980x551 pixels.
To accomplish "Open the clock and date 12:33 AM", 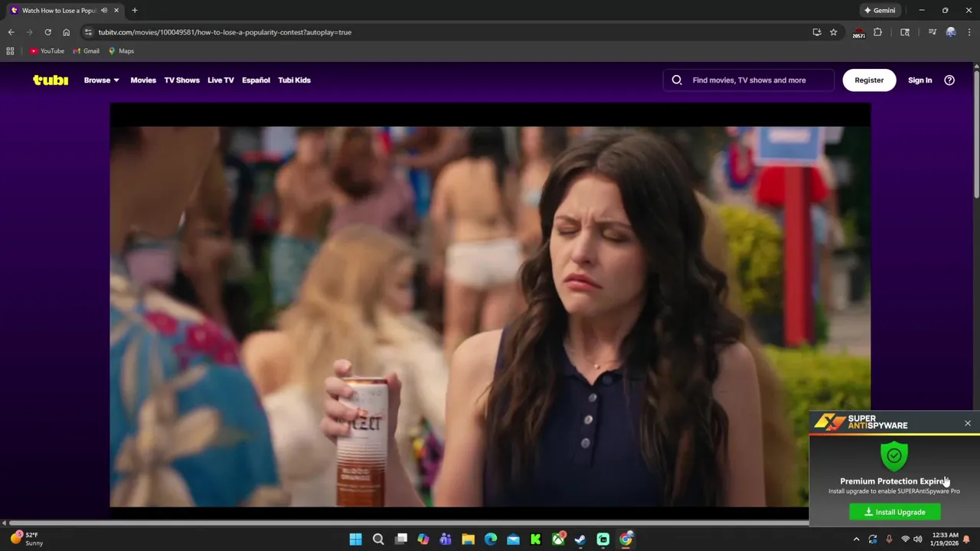I will pyautogui.click(x=945, y=539).
